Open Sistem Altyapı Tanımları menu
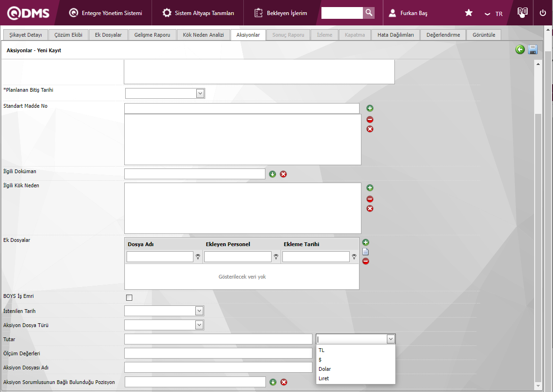This screenshot has height=392, width=553. click(x=198, y=13)
